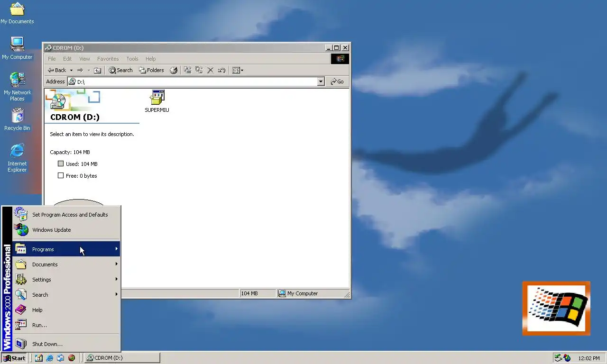Launch Outlook Express from Quick Launch
The width and height of the screenshot is (607, 364).
point(60,358)
